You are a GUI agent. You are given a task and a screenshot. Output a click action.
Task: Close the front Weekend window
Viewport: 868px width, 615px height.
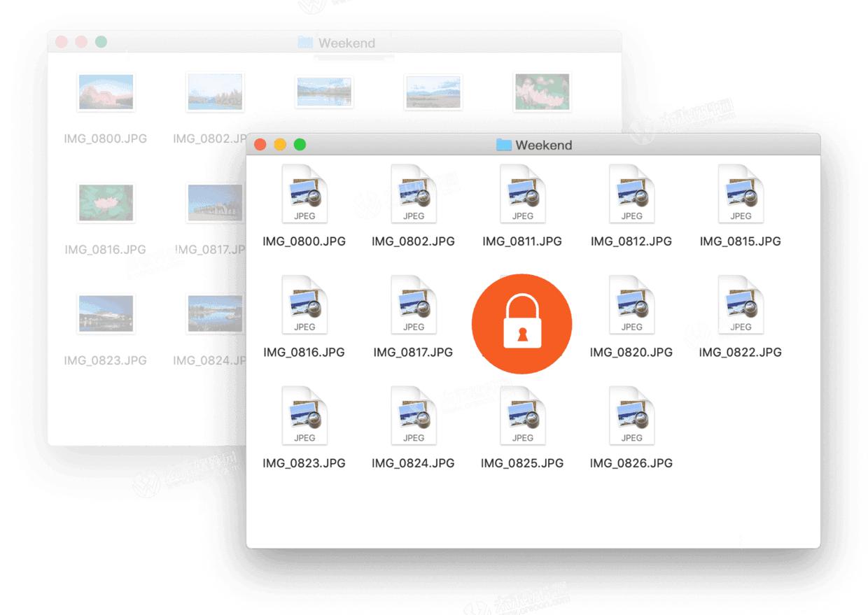[260, 145]
